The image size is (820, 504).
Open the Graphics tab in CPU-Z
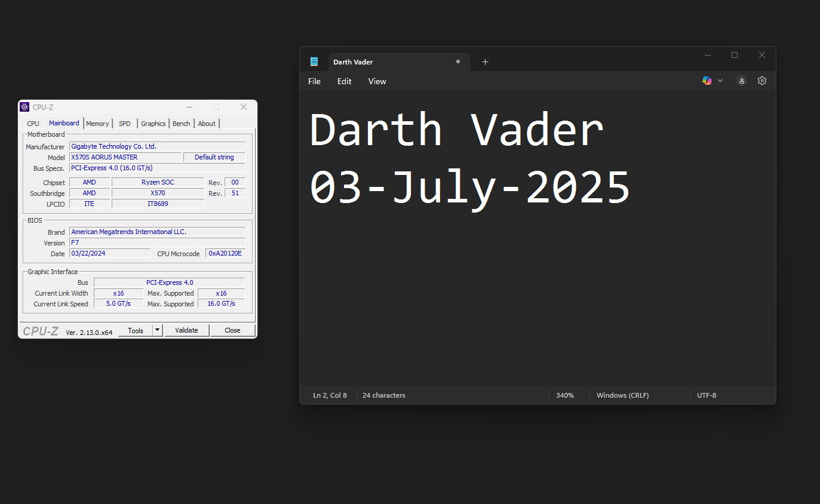[x=153, y=124]
